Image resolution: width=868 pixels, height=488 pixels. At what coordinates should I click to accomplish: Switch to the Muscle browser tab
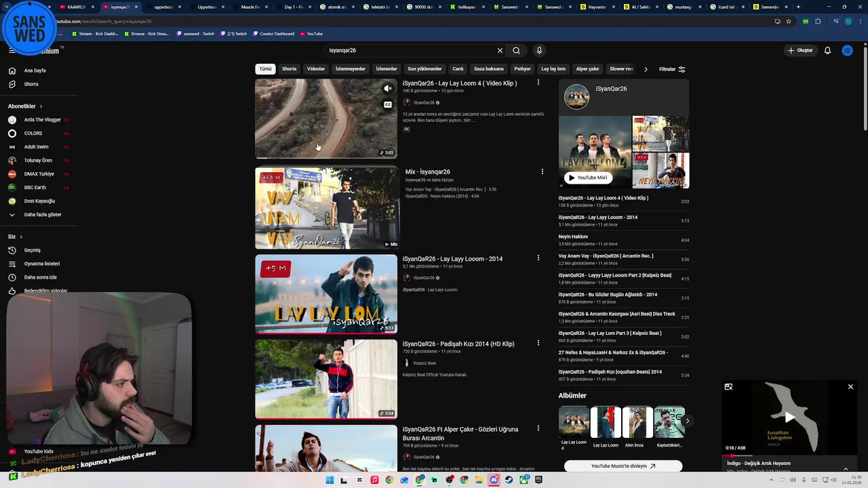pyautogui.click(x=250, y=7)
